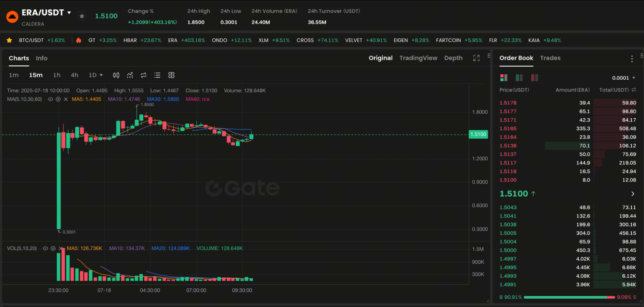Select 1m timeframe
Image resolution: width=644 pixels, height=307 pixels.
14,75
